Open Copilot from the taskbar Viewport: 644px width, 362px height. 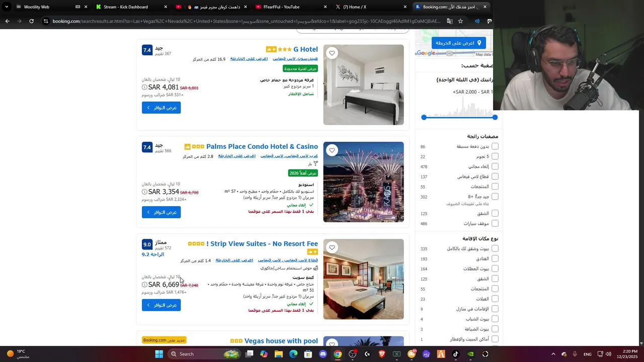(264, 354)
